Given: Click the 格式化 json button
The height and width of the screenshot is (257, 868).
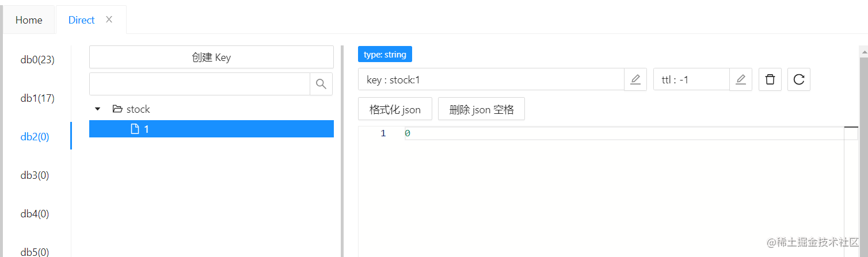Looking at the screenshot, I should point(395,109).
